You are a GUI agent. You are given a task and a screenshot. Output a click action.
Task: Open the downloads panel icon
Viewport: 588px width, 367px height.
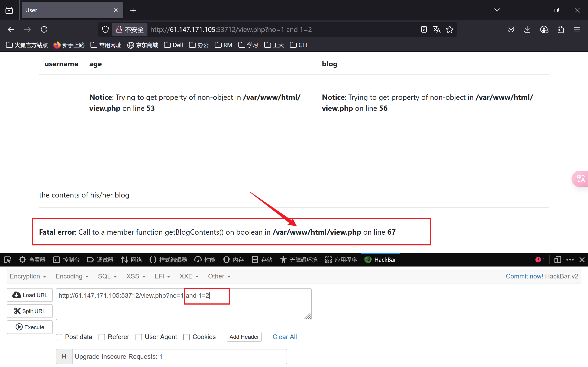click(527, 29)
